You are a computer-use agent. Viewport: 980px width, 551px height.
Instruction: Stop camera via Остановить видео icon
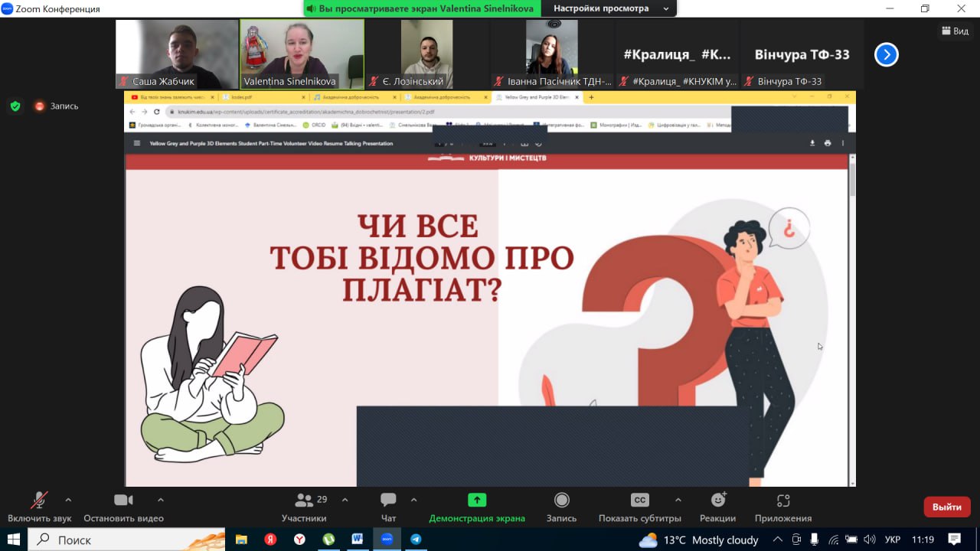(x=123, y=500)
